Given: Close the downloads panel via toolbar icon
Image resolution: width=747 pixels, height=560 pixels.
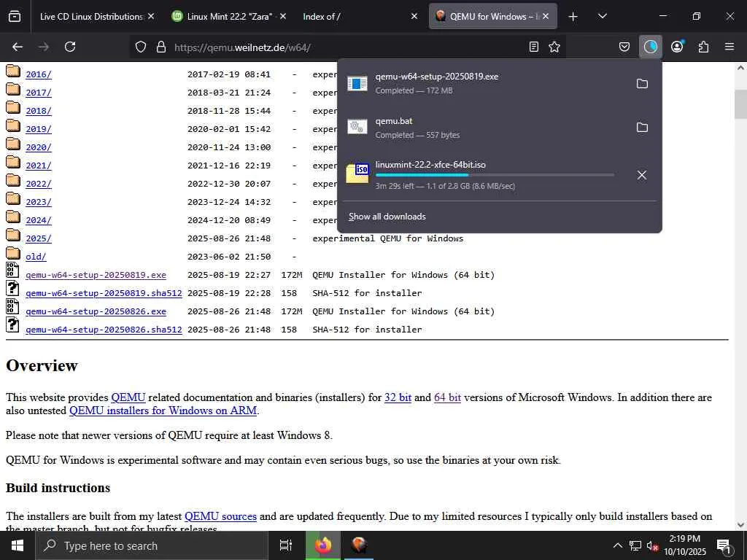Looking at the screenshot, I should pyautogui.click(x=650, y=47).
